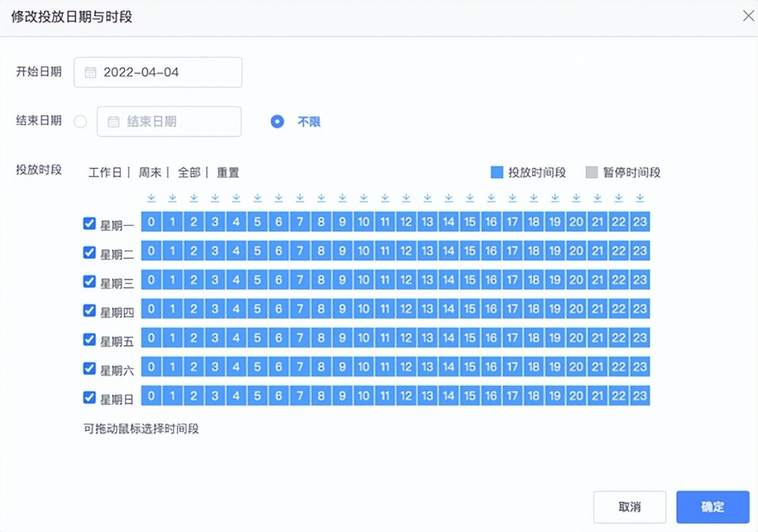Click hour 9 cell in 星期三 row
The width and height of the screenshot is (758, 532).
(342, 280)
